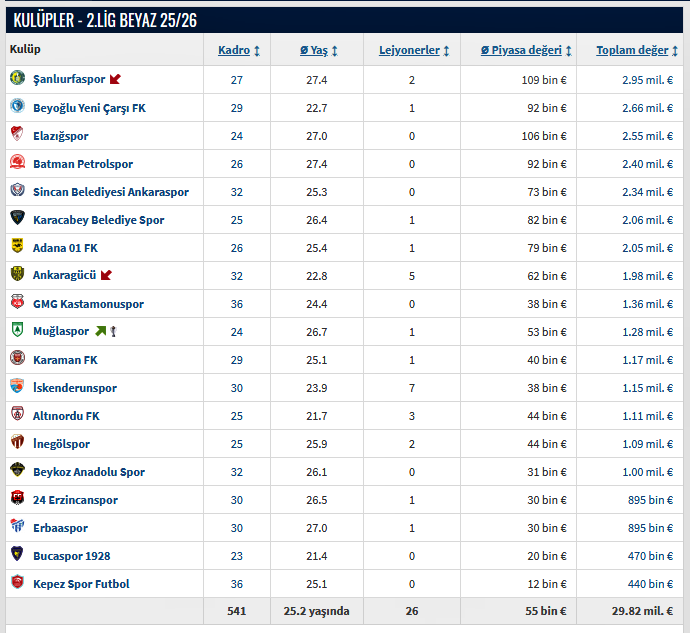Click the İskenderunspor club crest
This screenshot has width=690, height=633.
pos(17,387)
